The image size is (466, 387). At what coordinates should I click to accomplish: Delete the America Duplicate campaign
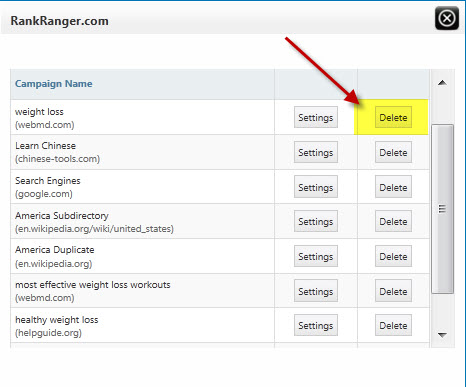[x=393, y=256]
